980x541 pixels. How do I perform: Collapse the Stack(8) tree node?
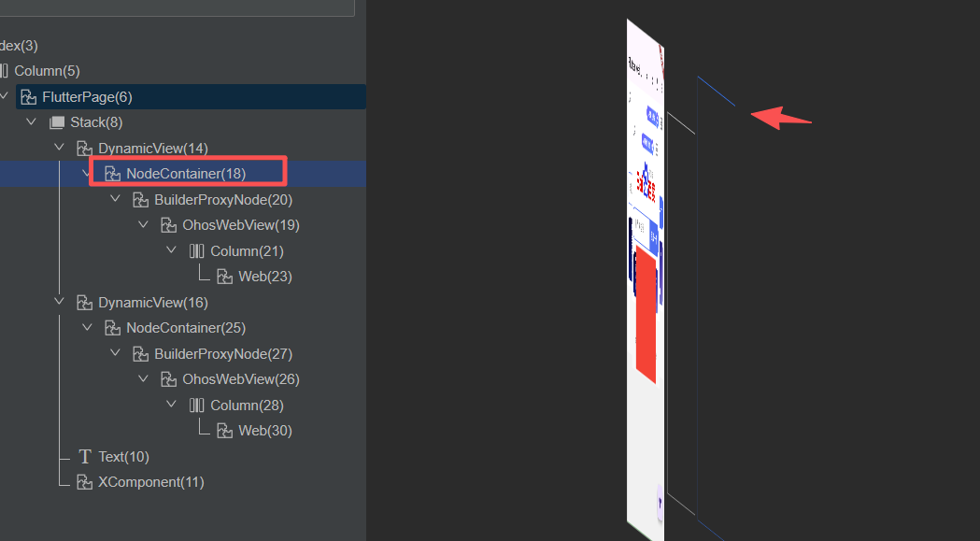pos(31,122)
